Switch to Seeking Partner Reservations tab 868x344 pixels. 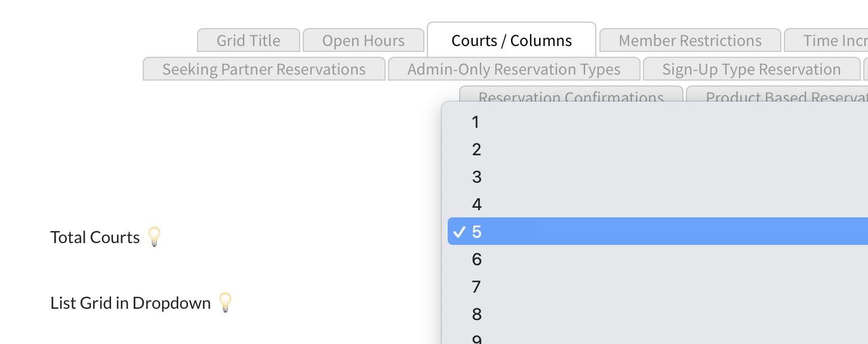coord(264,69)
